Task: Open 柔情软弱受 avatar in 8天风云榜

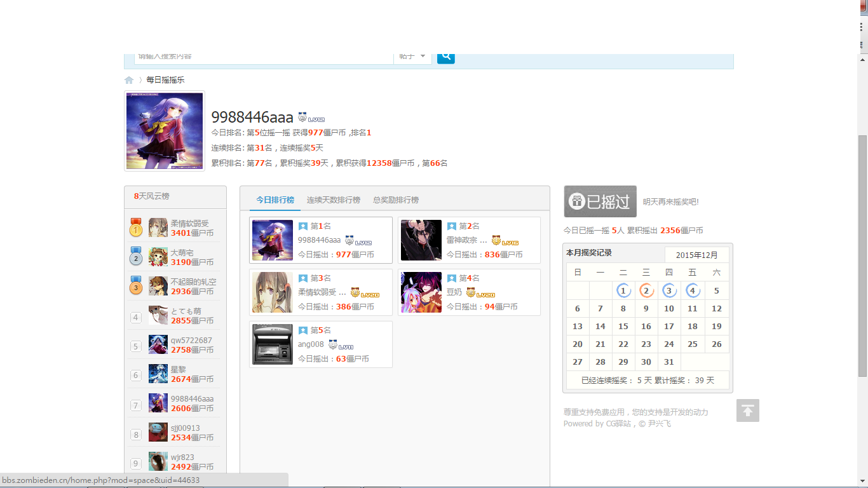Action: 158,227
